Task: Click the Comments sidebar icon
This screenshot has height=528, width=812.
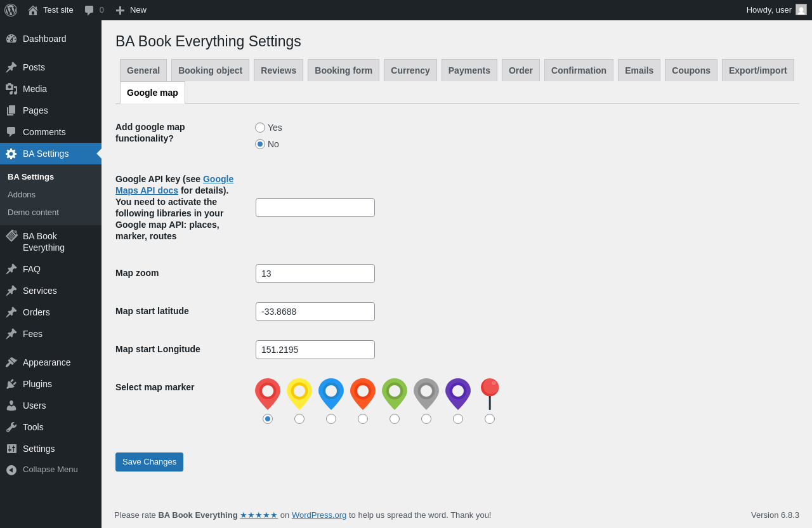Action: tap(11, 132)
